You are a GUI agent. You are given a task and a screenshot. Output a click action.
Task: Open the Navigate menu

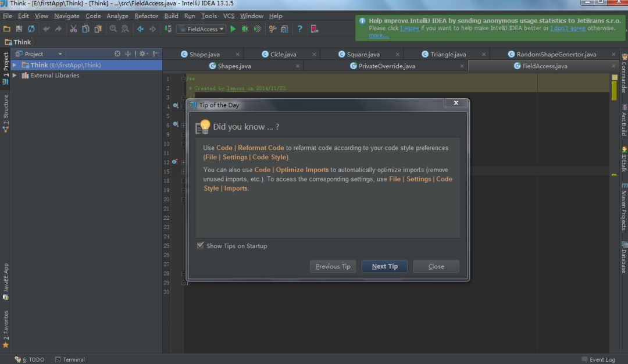(66, 16)
